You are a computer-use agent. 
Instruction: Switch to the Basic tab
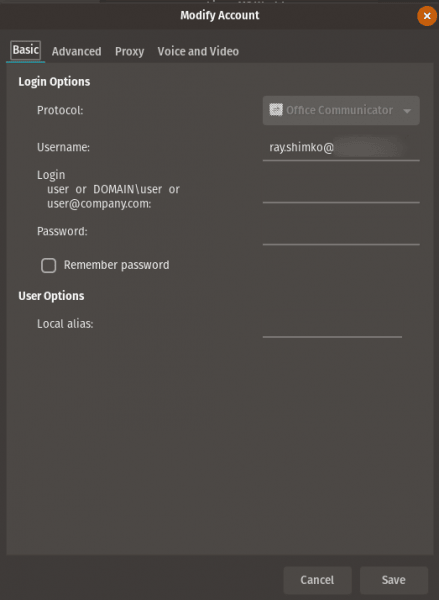(26, 50)
